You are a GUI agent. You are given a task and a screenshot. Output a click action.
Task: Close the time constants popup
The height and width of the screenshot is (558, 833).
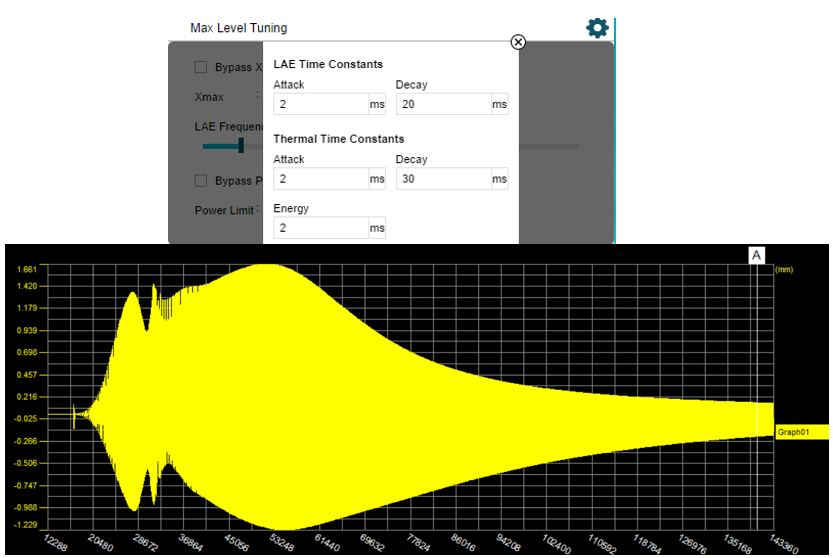(518, 42)
